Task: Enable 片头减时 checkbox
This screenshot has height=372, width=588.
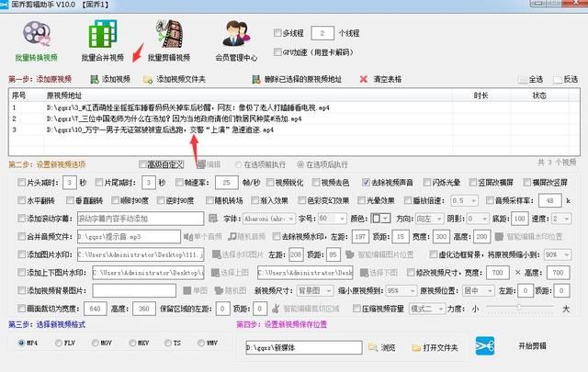Action: pos(21,182)
